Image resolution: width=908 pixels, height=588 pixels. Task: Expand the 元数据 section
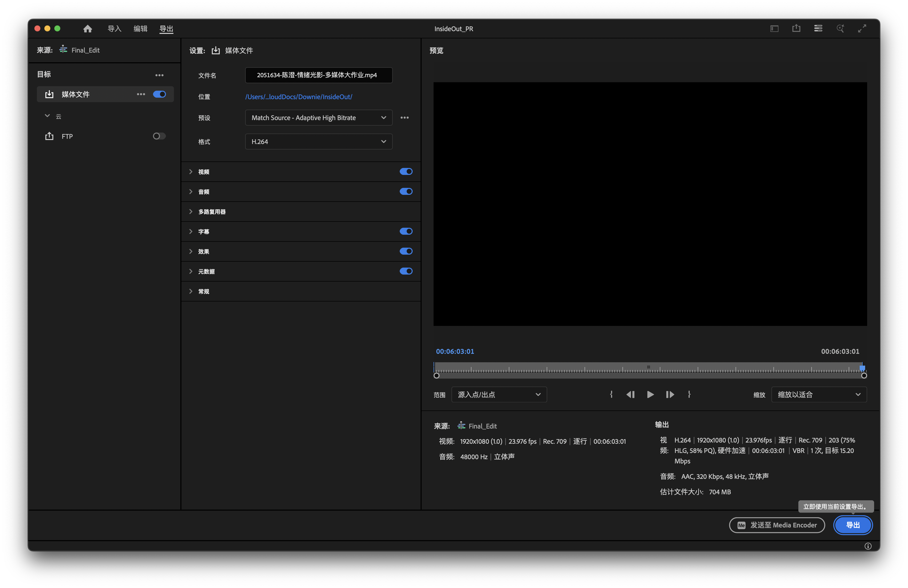(191, 271)
